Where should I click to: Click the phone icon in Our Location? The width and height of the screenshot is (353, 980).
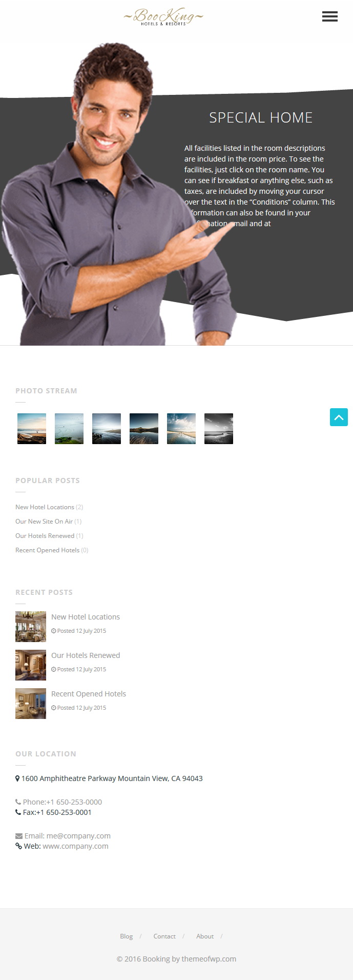point(18,802)
